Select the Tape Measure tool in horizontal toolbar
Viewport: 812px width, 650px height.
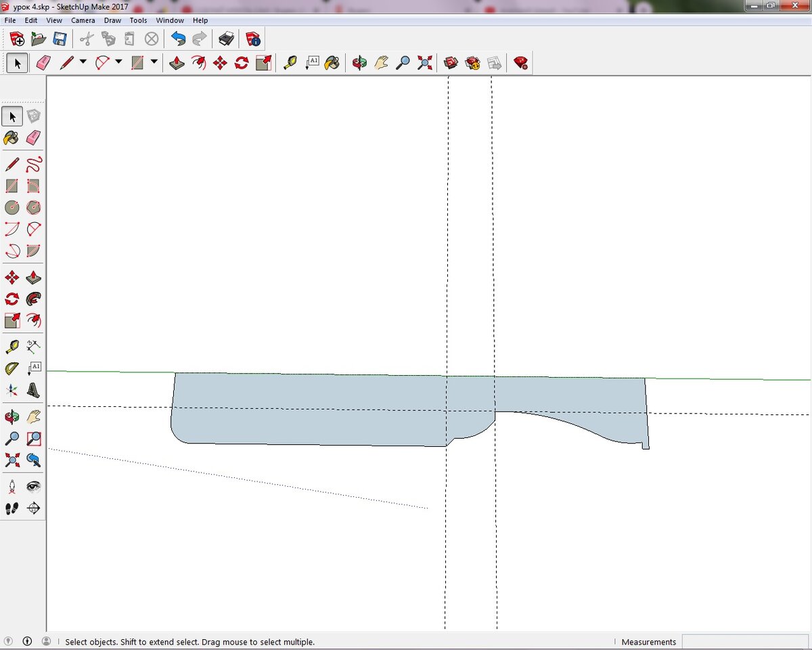tap(290, 63)
